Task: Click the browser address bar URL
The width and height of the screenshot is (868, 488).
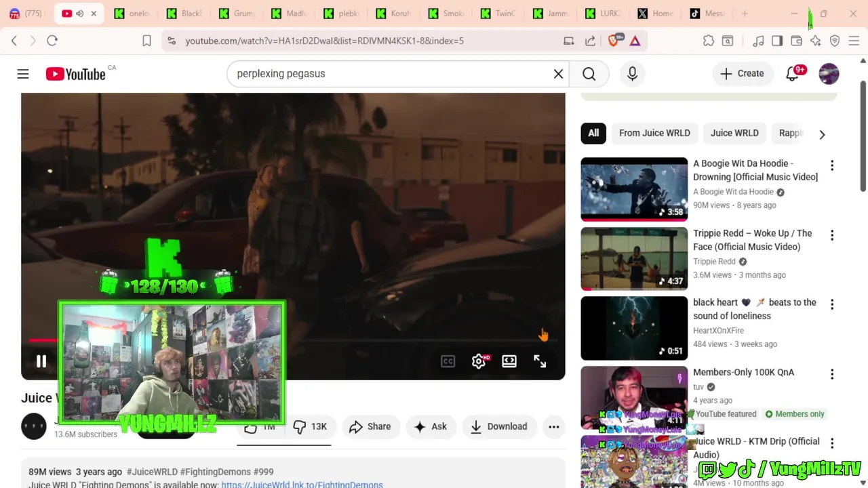Action: pos(325,41)
